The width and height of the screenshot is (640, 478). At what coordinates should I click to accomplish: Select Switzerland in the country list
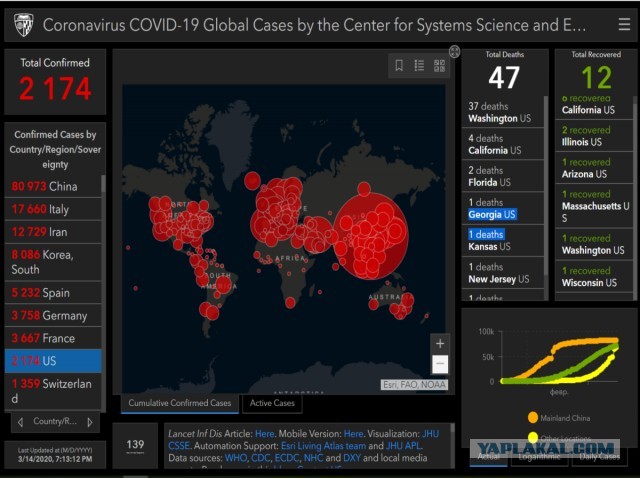[x=53, y=391]
